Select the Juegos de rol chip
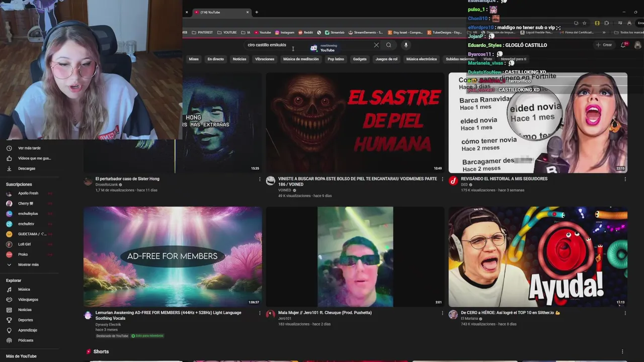Viewport: 644px width, 362px height. pos(386,59)
